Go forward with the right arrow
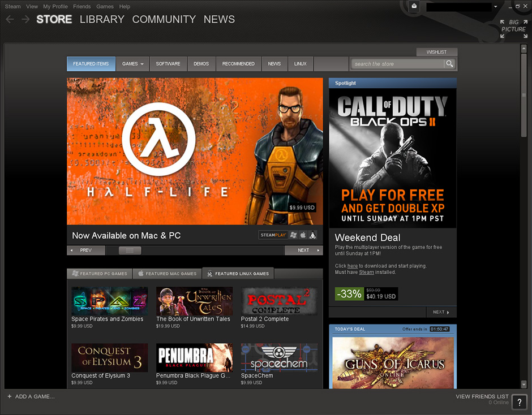Image resolution: width=532 pixels, height=415 pixels. pyautogui.click(x=25, y=19)
